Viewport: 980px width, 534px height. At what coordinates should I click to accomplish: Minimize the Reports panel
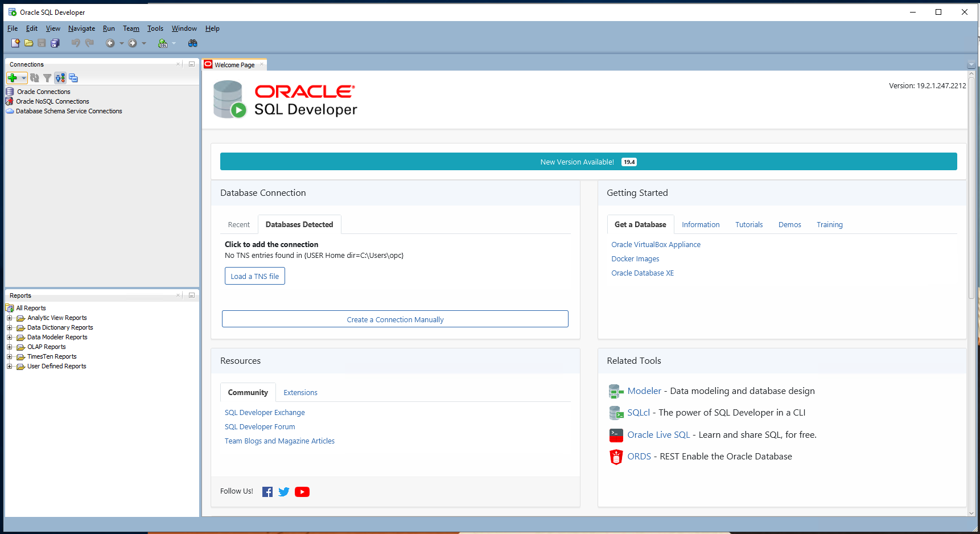[x=192, y=295]
